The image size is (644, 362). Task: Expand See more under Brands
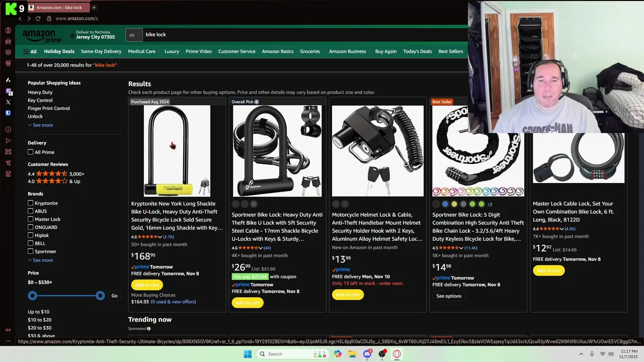click(x=40, y=260)
